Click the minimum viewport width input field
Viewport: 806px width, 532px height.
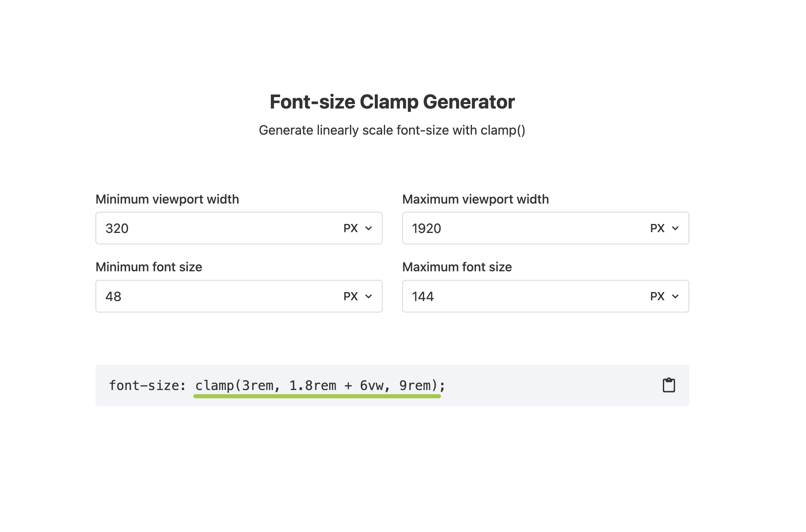click(x=184, y=228)
